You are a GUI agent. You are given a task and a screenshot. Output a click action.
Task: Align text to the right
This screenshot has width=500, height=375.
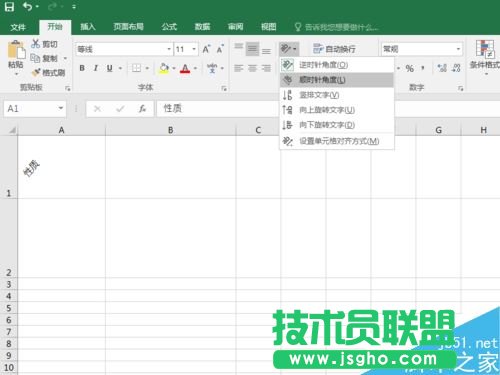pos(266,68)
